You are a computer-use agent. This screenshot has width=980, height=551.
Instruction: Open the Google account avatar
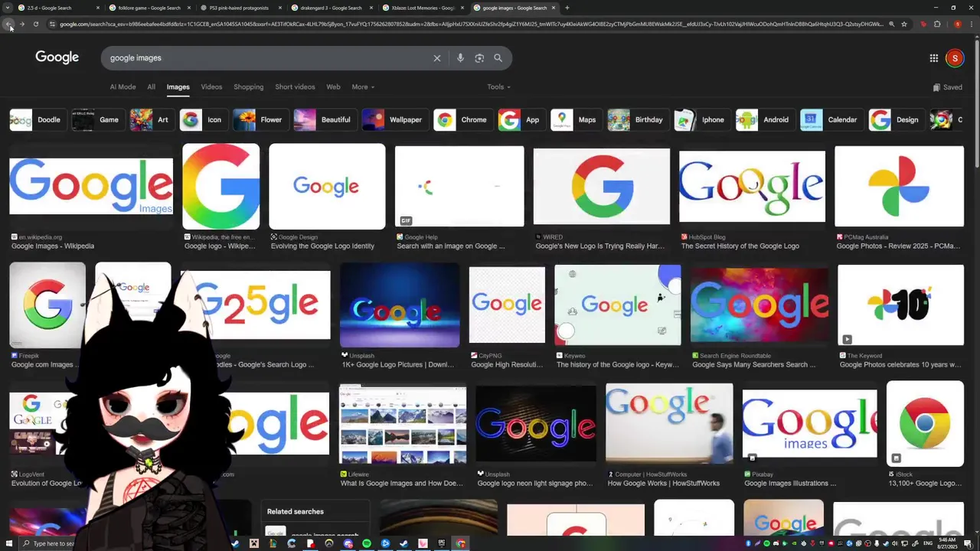[955, 58]
